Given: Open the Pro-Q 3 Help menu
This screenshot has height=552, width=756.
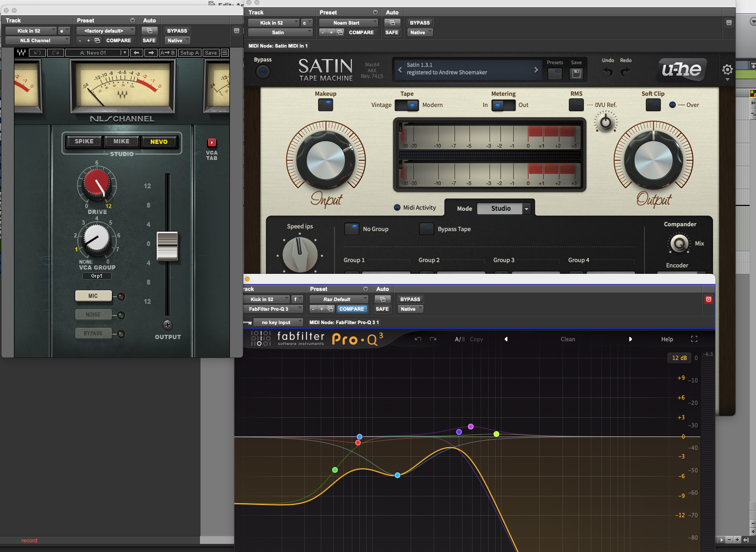Looking at the screenshot, I should click(667, 339).
